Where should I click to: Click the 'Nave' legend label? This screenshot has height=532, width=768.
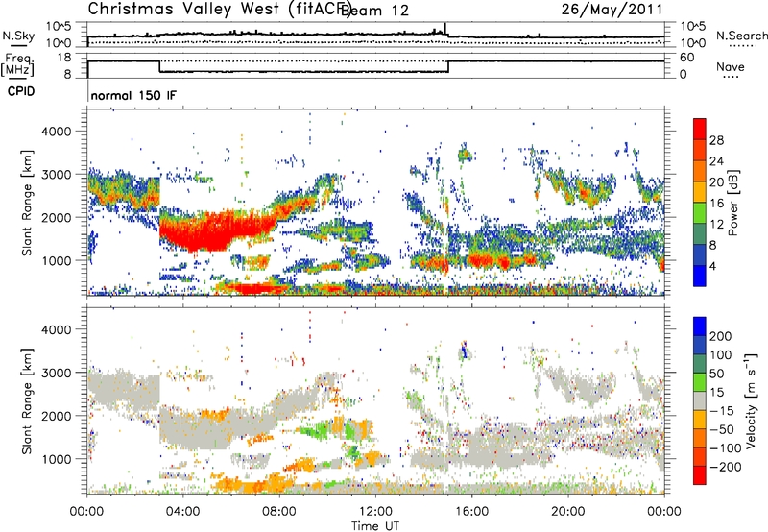click(x=731, y=67)
